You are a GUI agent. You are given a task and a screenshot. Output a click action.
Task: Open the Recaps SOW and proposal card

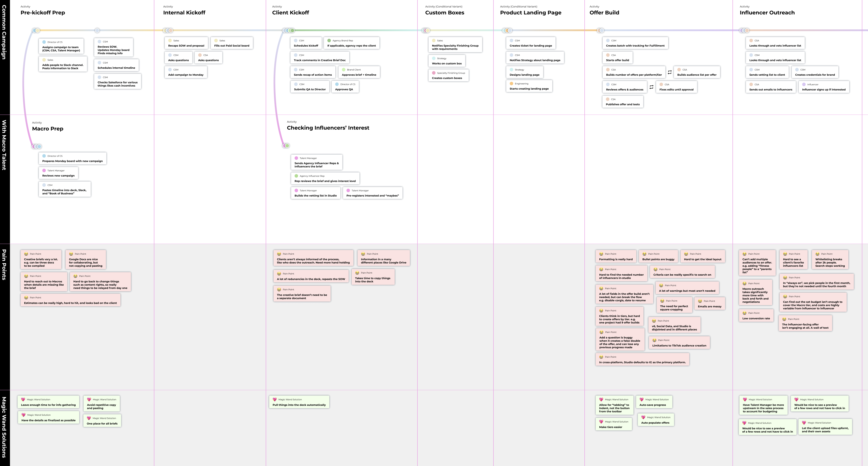click(x=186, y=43)
